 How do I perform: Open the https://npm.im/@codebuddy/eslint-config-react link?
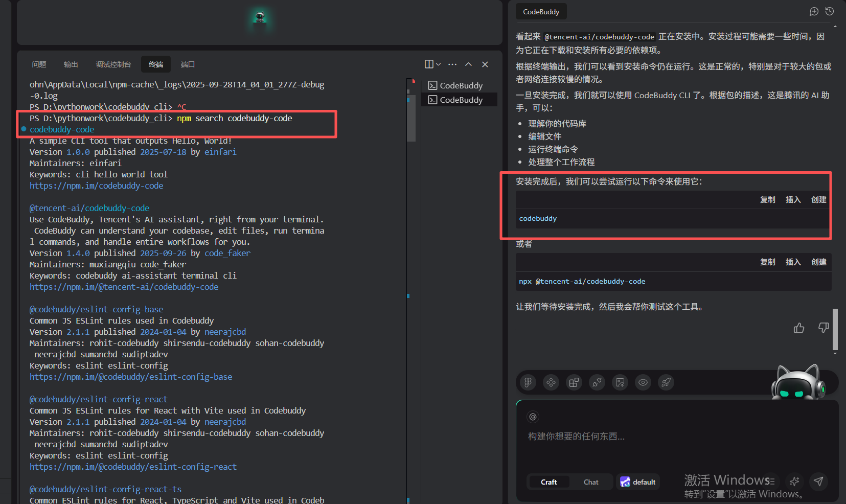(x=133, y=467)
